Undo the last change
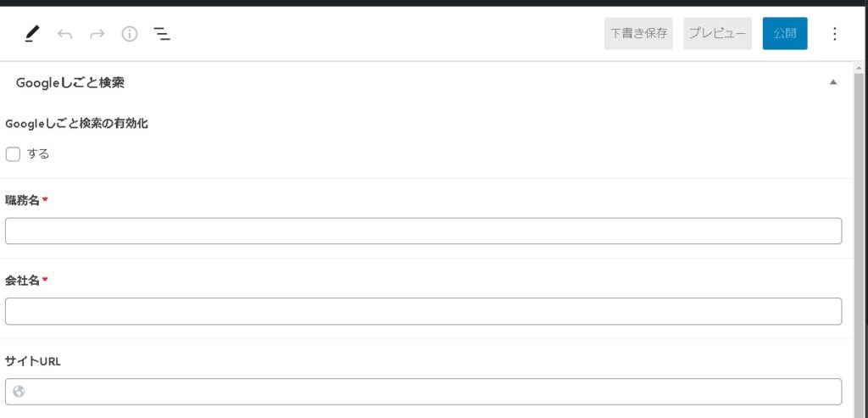This screenshot has height=418, width=868. pyautogui.click(x=65, y=34)
